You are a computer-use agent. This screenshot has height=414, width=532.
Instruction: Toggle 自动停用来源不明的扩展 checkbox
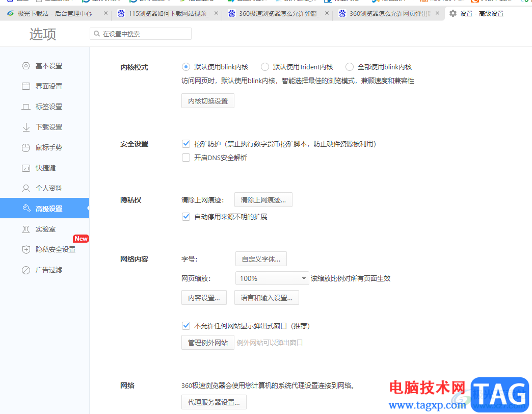click(186, 217)
